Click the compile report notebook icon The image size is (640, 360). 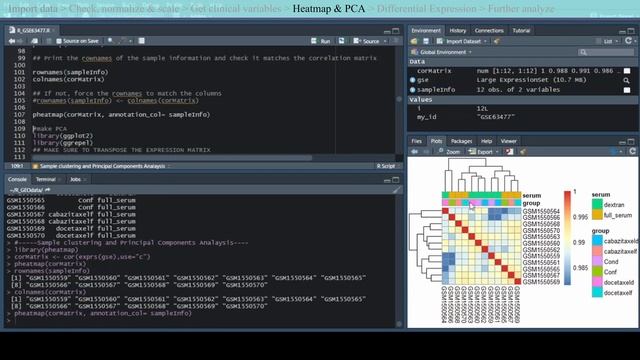tap(142, 41)
